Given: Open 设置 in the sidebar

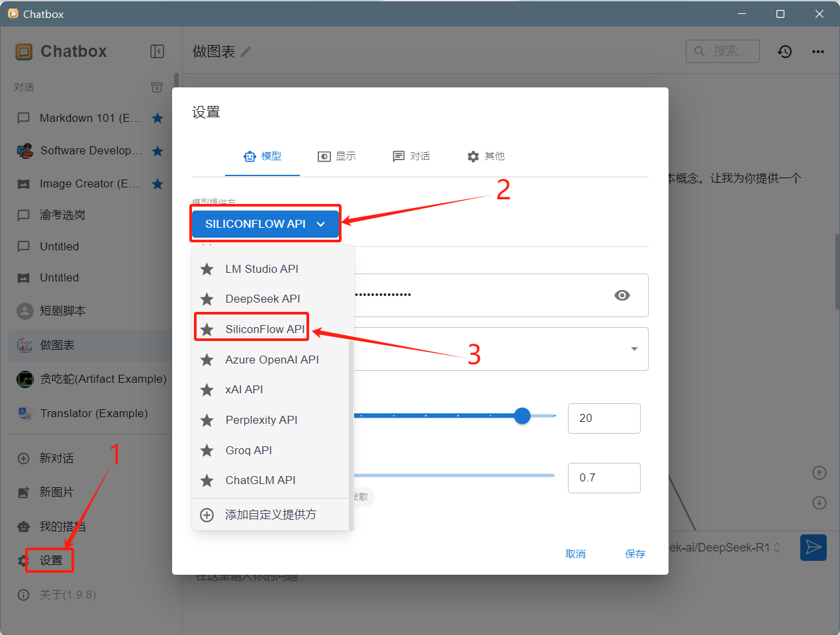Looking at the screenshot, I should 50,560.
